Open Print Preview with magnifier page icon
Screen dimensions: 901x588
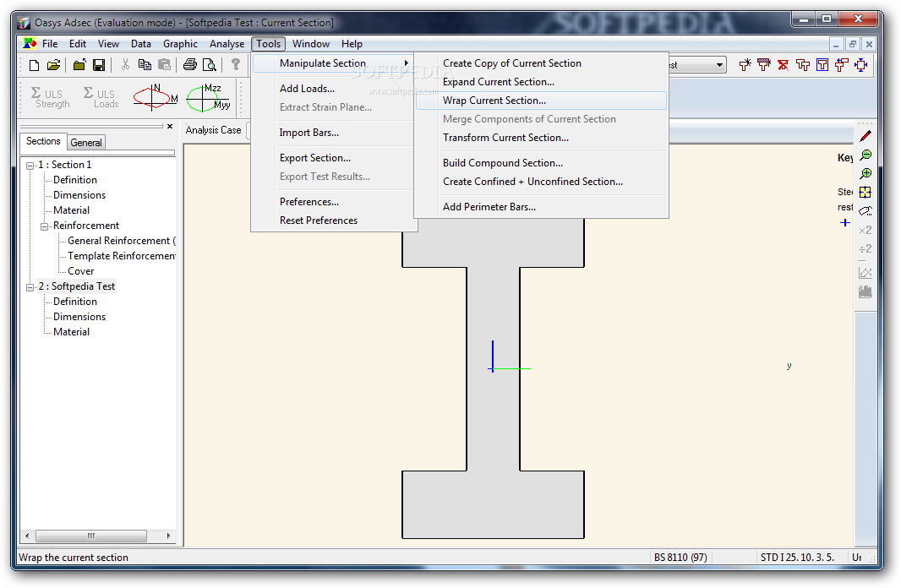(x=210, y=65)
